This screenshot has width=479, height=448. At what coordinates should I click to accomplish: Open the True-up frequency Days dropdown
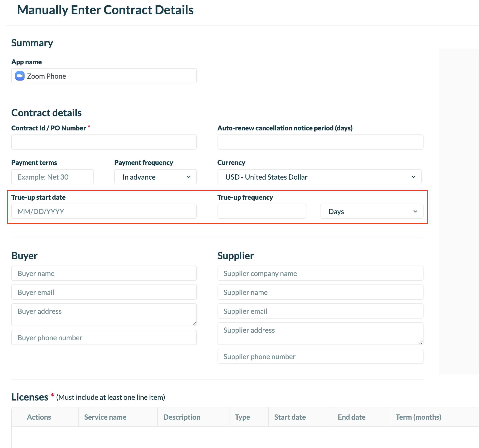pyautogui.click(x=372, y=211)
